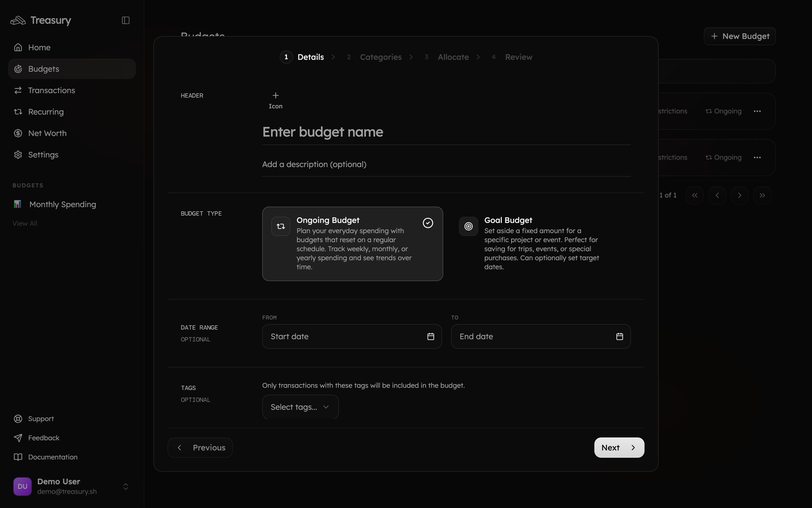Screen dimensions: 812x508
Task: Click the first row's Ongoing label
Action: tap(723, 111)
